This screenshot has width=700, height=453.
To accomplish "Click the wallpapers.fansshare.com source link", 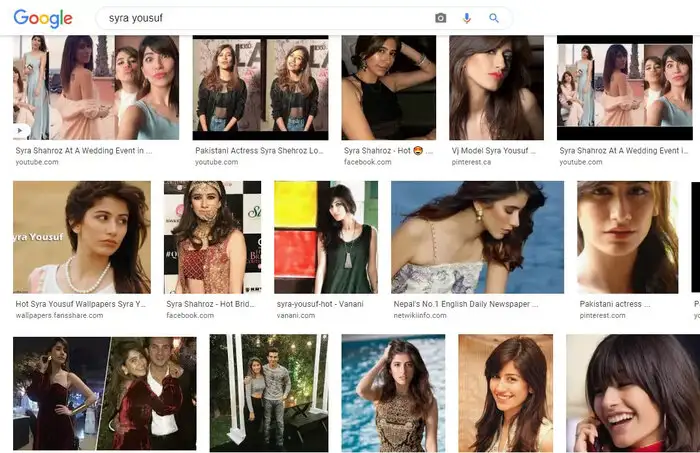I will pos(61,315).
